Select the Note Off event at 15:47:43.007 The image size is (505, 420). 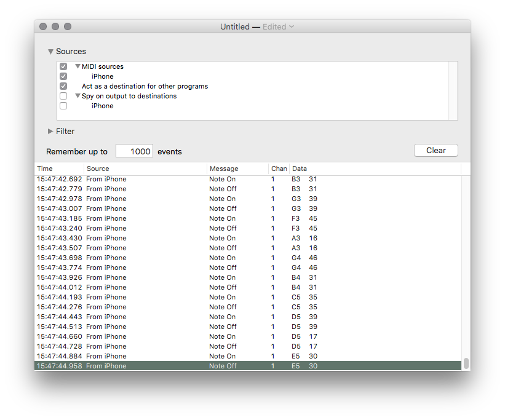(x=248, y=208)
